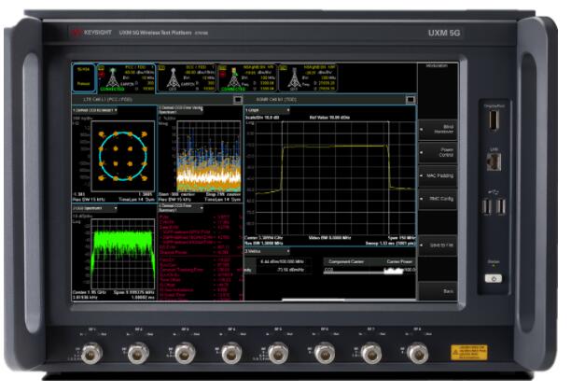The width and height of the screenshot is (571, 392).
Task: Open the 3 Demod CC0 Error Vector Spectrum dropdown
Action: click(181, 110)
